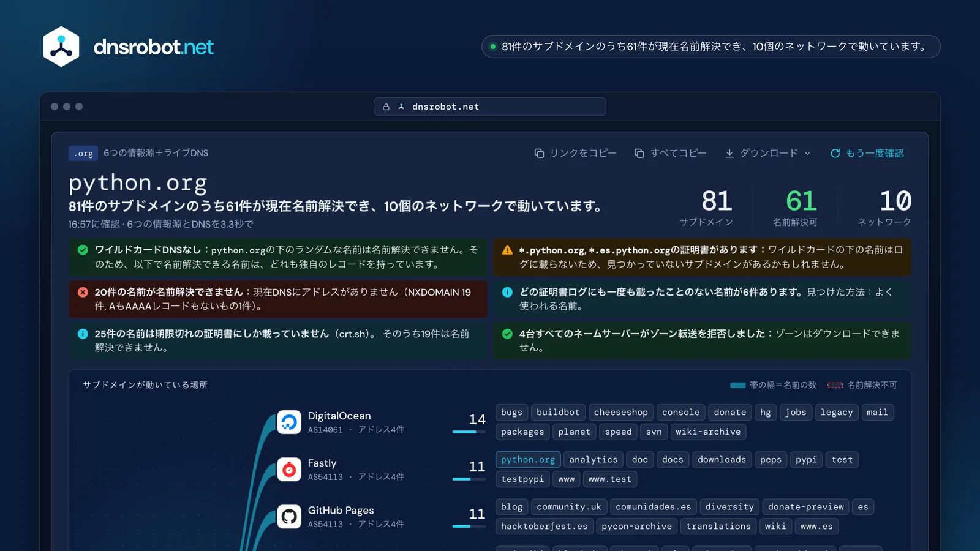980x551 pixels.
Task: Click the リンクをコピー button
Action: point(575,153)
